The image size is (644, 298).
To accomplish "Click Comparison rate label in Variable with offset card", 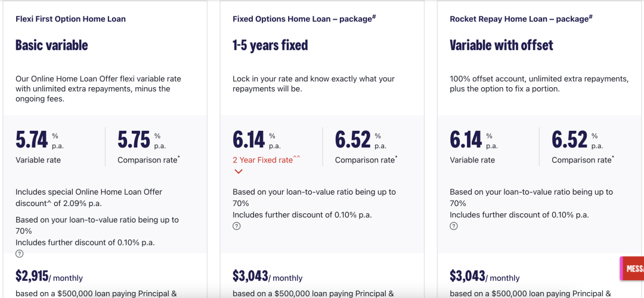I will pos(581,160).
